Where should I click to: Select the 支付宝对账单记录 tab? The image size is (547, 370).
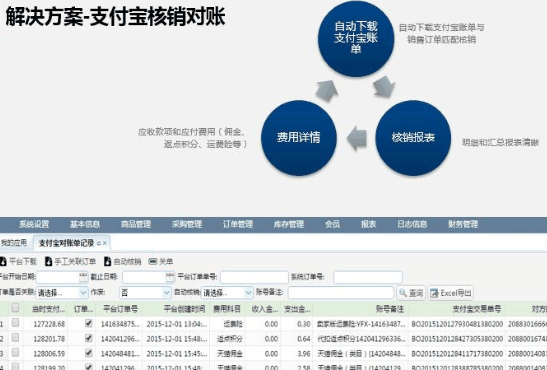(x=66, y=243)
